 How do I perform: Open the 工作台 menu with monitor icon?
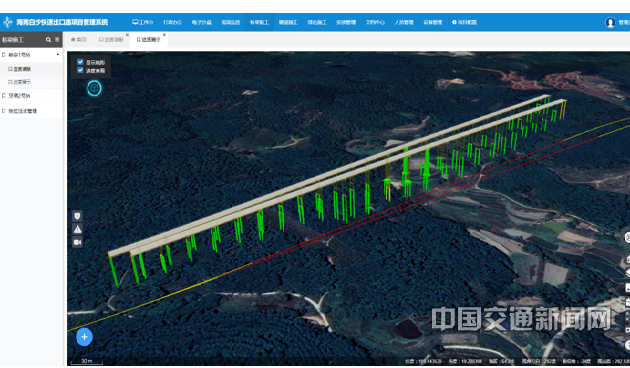point(143,22)
